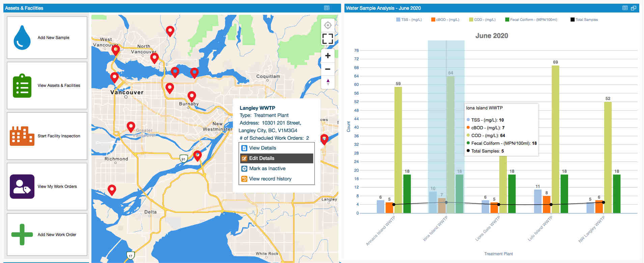The height and width of the screenshot is (263, 644).
Task: Expand the Water Sample Analysis panel
Action: tap(633, 8)
